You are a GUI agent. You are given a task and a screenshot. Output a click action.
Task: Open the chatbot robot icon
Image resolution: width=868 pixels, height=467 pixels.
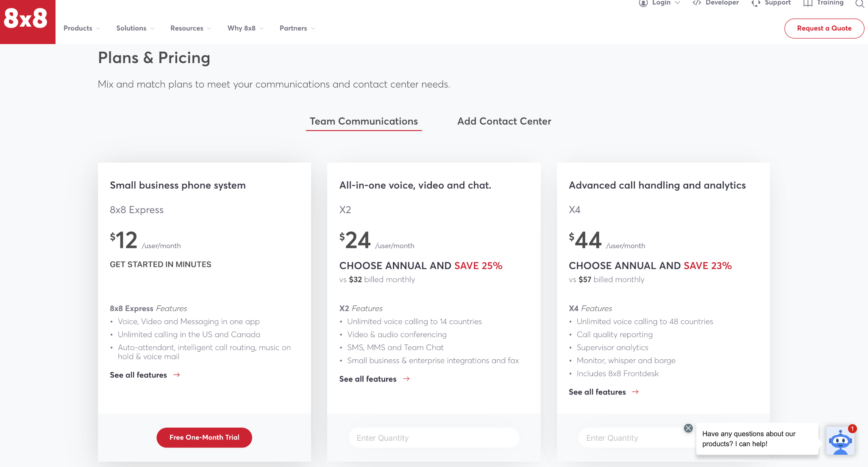point(840,442)
